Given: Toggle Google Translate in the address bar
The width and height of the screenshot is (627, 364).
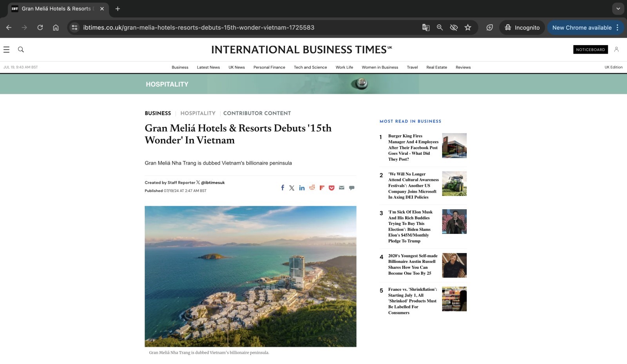Looking at the screenshot, I should pos(426,27).
